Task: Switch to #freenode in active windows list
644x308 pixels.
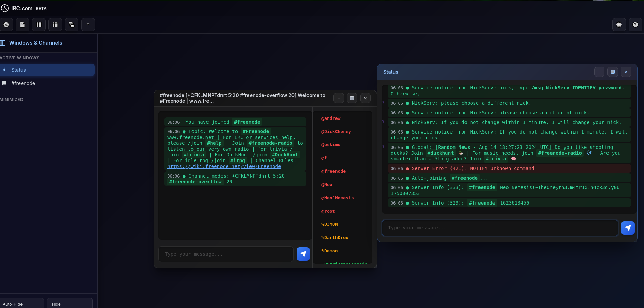Action: (23, 83)
